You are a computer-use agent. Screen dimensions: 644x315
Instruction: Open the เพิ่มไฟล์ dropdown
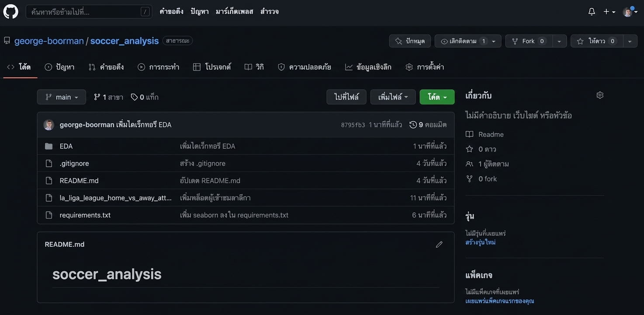click(393, 97)
